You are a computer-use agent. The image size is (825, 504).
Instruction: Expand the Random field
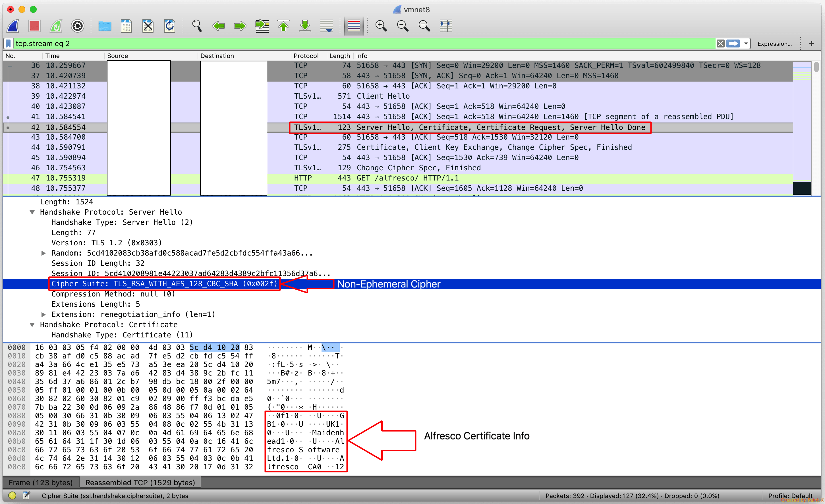pyautogui.click(x=43, y=253)
